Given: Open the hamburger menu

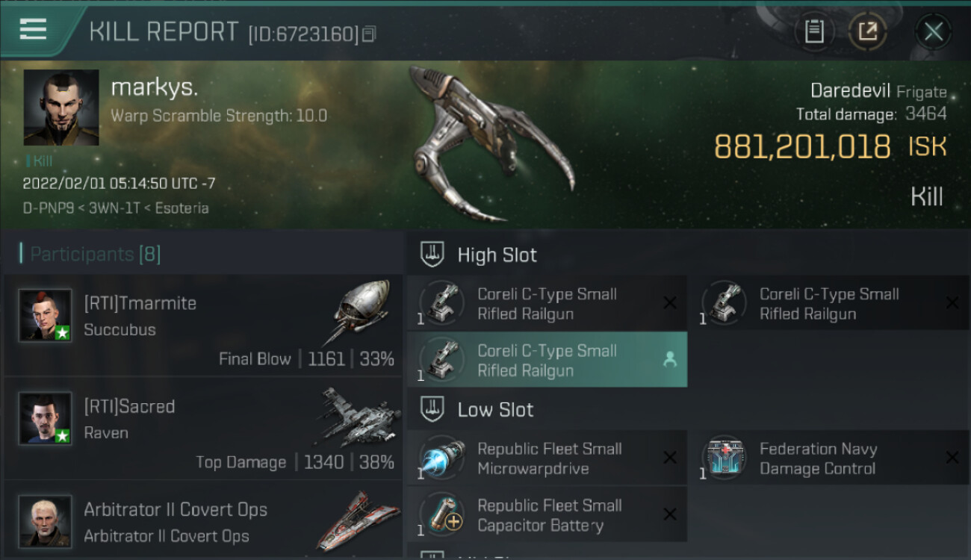Looking at the screenshot, I should (33, 30).
